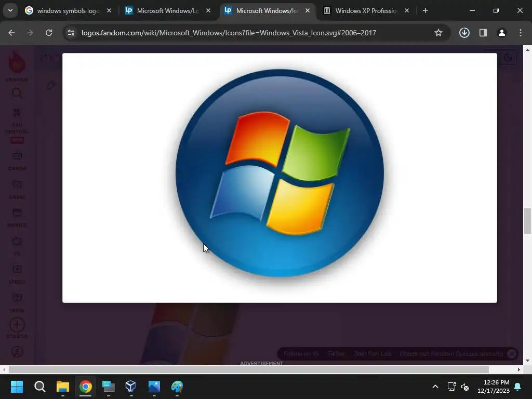Click the browser forward arrow
The height and width of the screenshot is (399, 532).
click(30, 33)
